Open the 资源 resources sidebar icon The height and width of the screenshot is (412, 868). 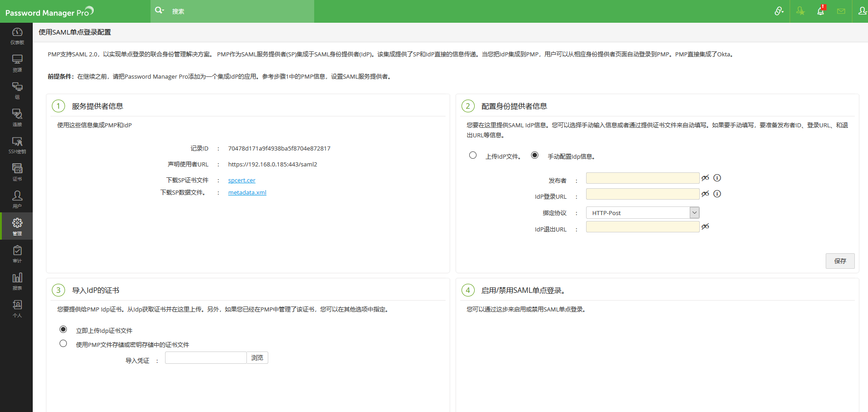(x=17, y=63)
